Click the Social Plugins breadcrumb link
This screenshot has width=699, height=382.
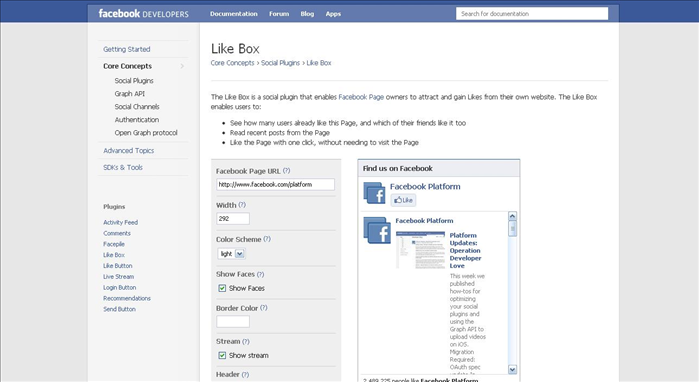click(280, 63)
